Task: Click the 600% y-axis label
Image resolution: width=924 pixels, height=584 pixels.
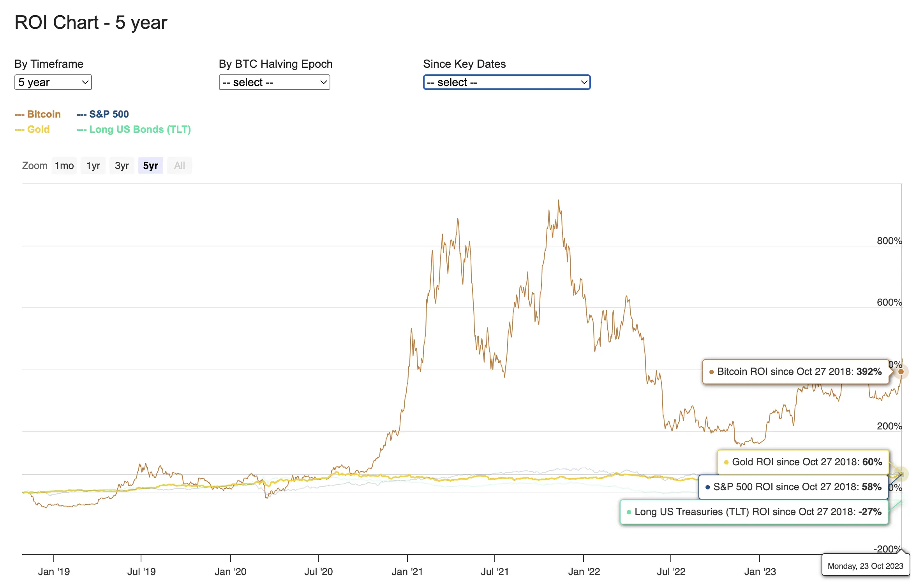Action: point(889,302)
